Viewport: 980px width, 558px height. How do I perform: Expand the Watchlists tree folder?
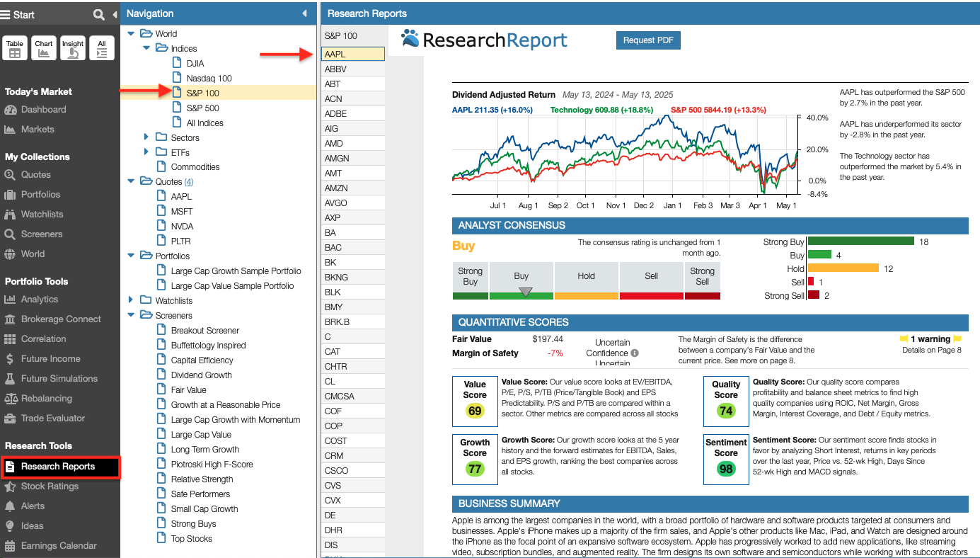[x=131, y=300]
